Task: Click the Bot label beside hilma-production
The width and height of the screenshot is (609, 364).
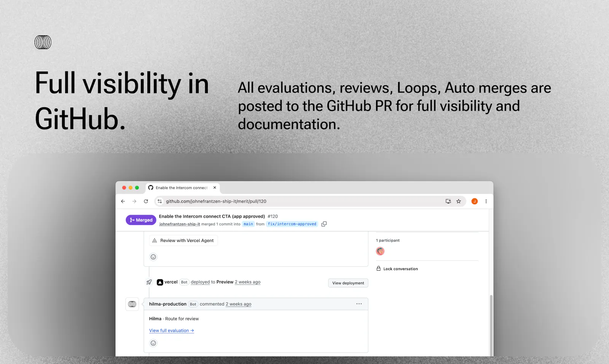Action: coord(193,304)
